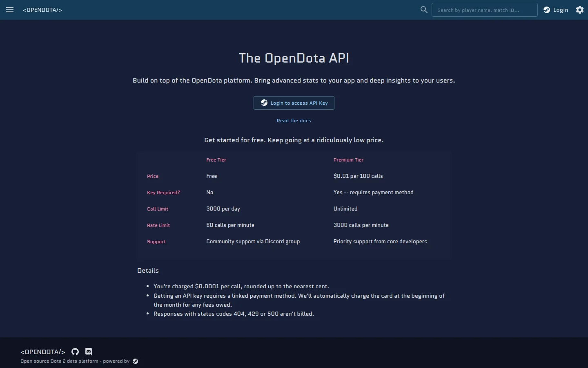Click the 'Key Required?' row label
This screenshot has width=588, height=368.
163,193
